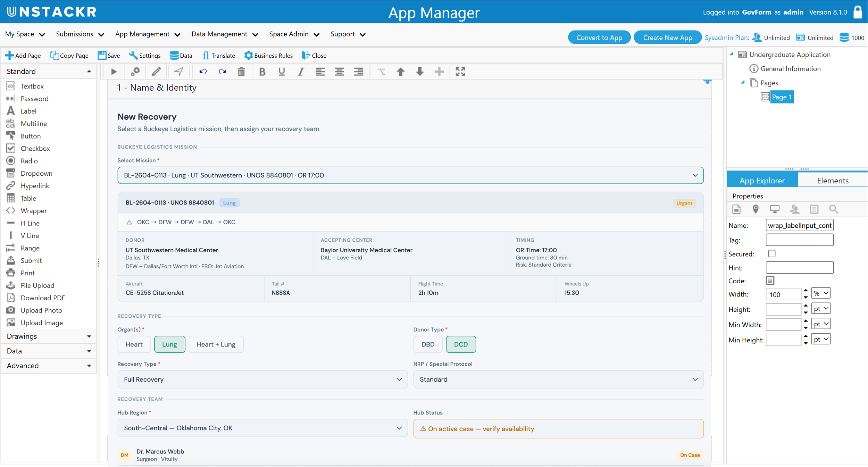Image resolution: width=868 pixels, height=467 pixels.
Task: Switch to the App Explorer tab
Action: [762, 181]
